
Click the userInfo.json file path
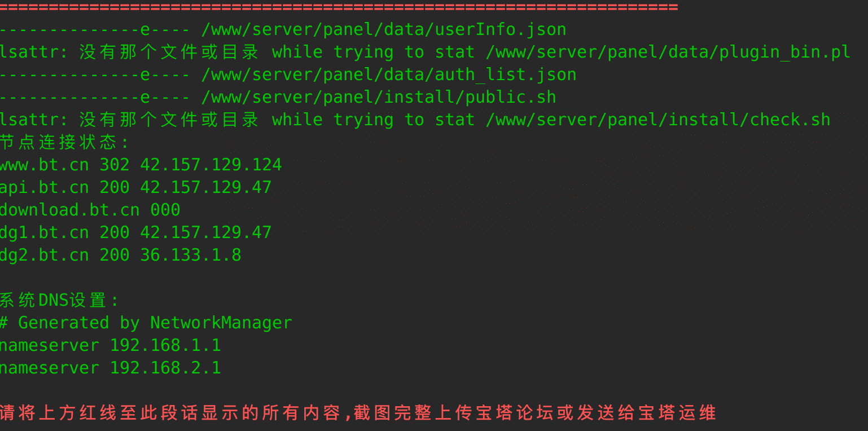(384, 29)
